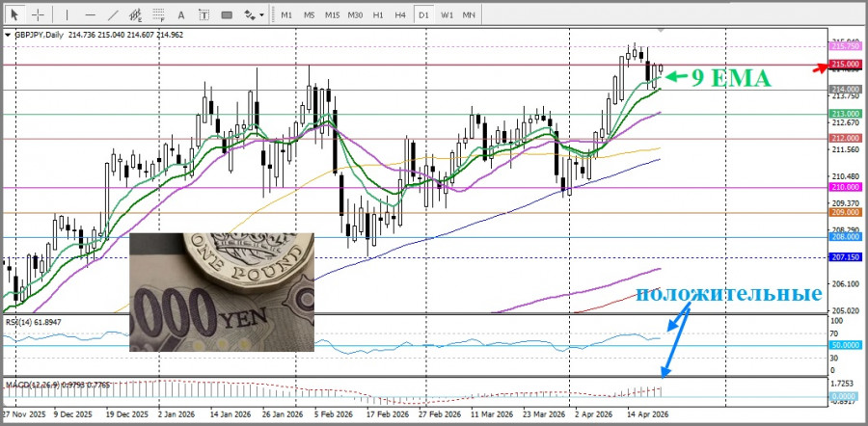The width and height of the screenshot is (868, 426).
Task: Select the cursor arrow tool
Action: click(x=14, y=14)
